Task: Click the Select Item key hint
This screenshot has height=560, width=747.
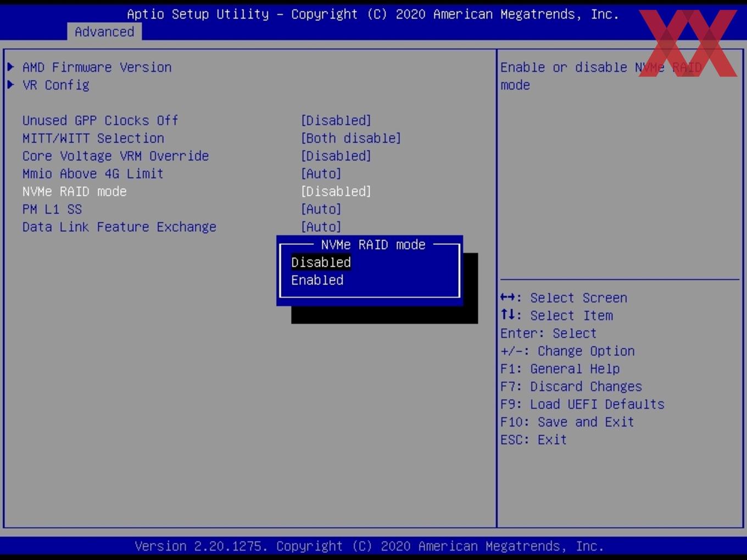Action: [x=556, y=315]
